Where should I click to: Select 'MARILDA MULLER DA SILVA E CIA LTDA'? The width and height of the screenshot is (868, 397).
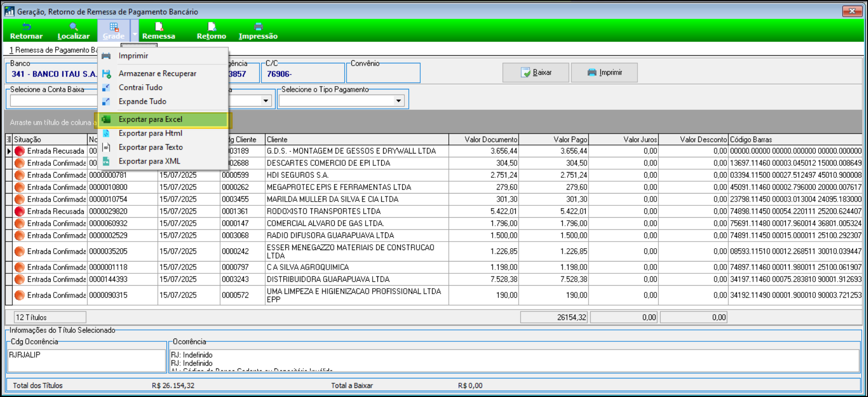357,199
